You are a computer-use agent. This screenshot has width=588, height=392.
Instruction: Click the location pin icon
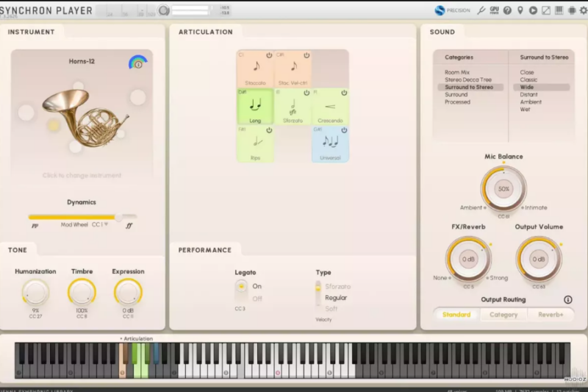(520, 10)
